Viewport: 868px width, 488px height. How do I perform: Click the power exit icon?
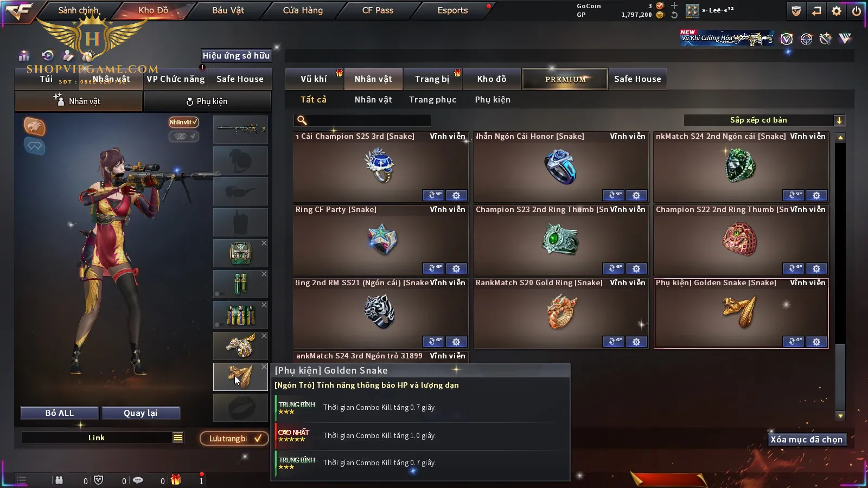857,11
